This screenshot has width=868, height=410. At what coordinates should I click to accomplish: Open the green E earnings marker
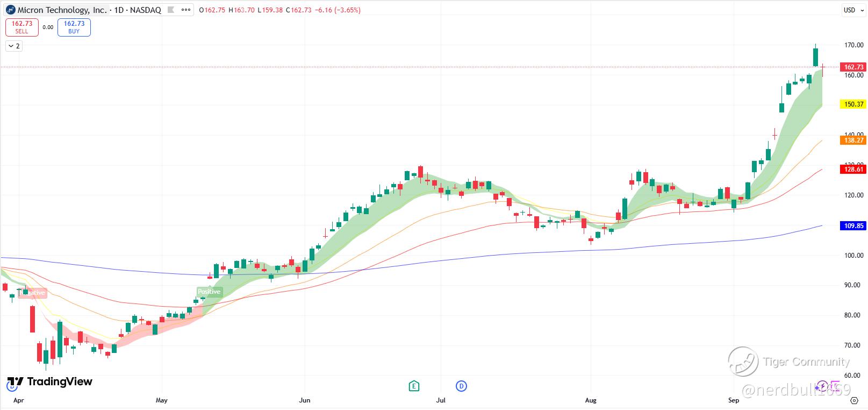tap(413, 386)
